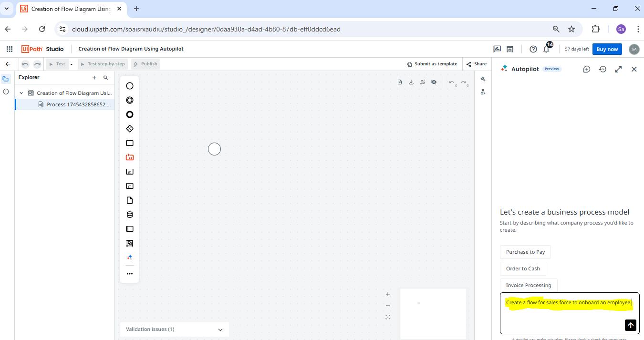
Task: Click the Buy now button
Action: [606, 49]
